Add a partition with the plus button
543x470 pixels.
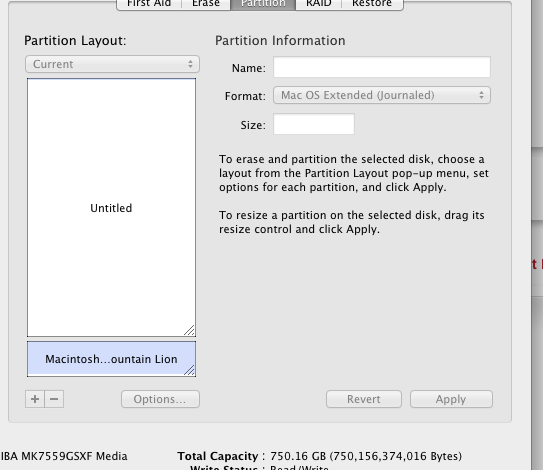pyautogui.click(x=35, y=399)
